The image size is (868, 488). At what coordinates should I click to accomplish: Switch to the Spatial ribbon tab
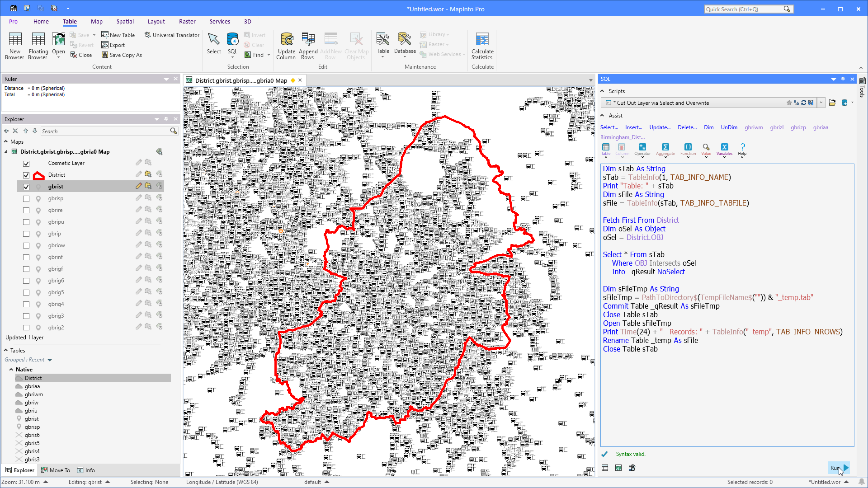point(125,21)
